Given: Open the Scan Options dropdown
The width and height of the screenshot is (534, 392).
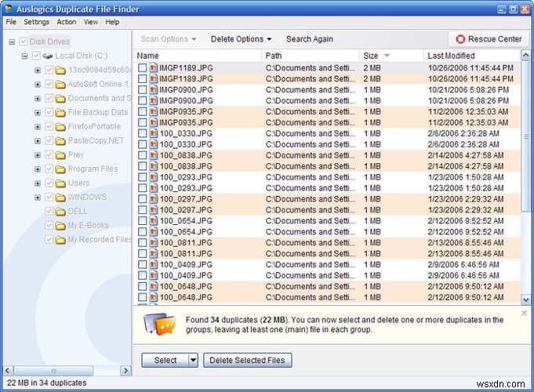Looking at the screenshot, I should tap(169, 39).
